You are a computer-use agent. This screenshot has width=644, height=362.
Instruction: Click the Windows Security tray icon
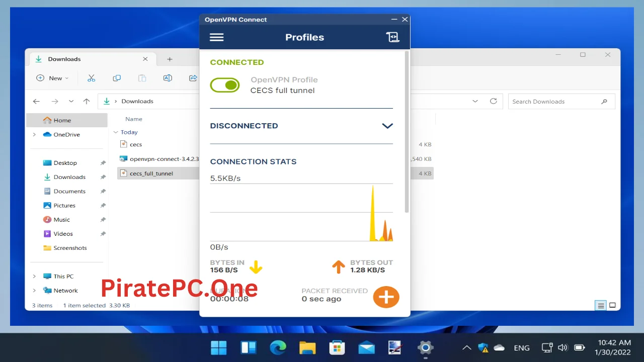tap(483, 347)
